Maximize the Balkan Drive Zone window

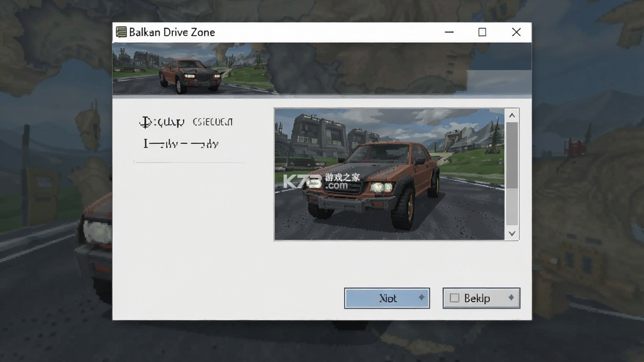point(482,32)
